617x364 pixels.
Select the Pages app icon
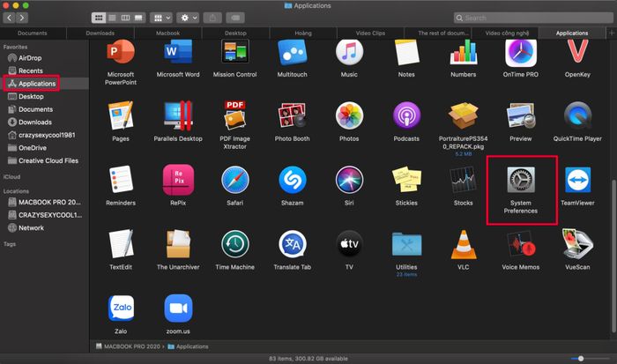tap(121, 115)
